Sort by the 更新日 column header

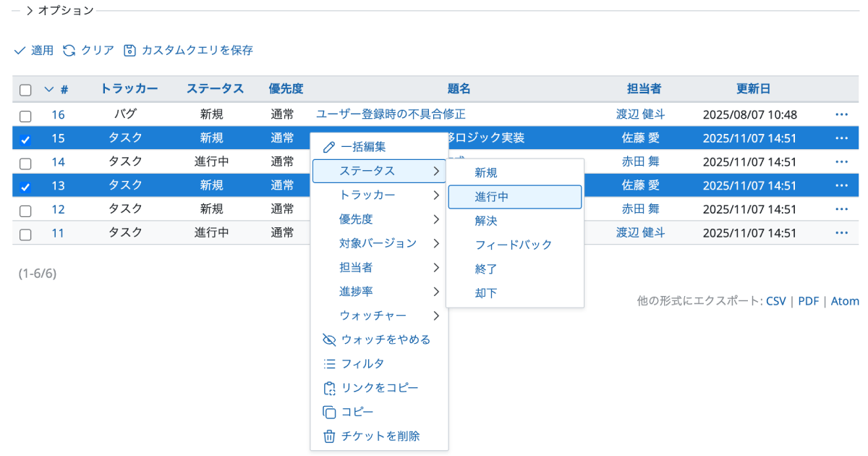[x=753, y=89]
